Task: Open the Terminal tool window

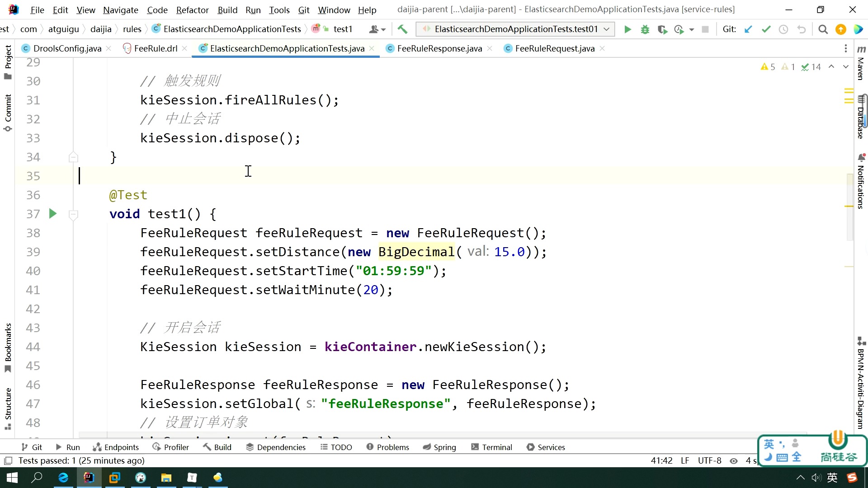Action: click(491, 447)
